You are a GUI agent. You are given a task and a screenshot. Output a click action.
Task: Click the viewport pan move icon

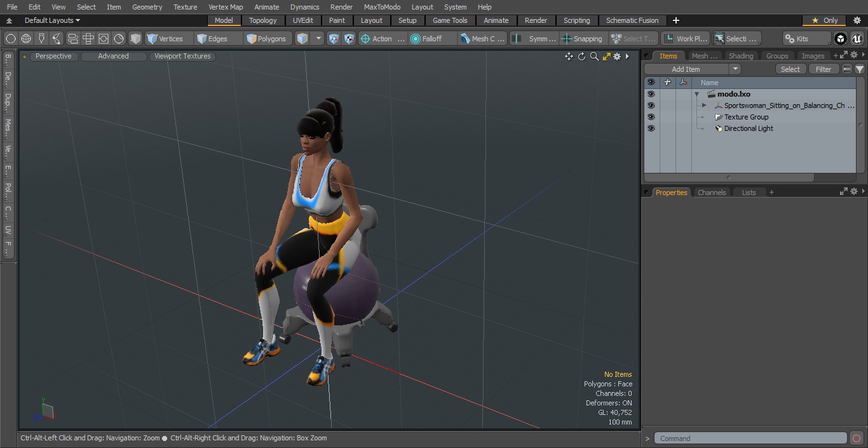(569, 57)
